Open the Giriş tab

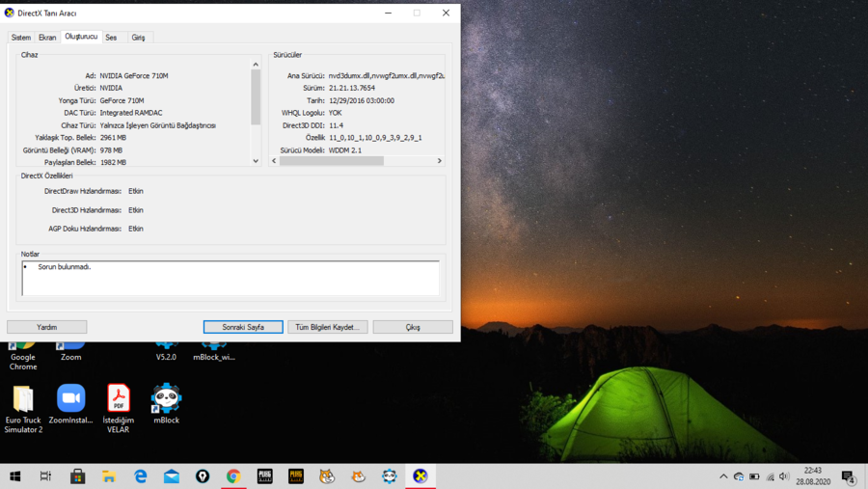pos(138,38)
